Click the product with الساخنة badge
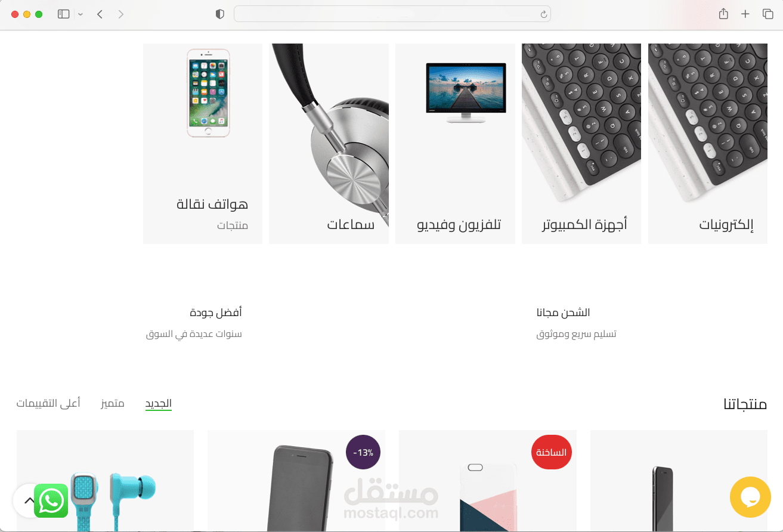783x532 pixels. point(488,481)
